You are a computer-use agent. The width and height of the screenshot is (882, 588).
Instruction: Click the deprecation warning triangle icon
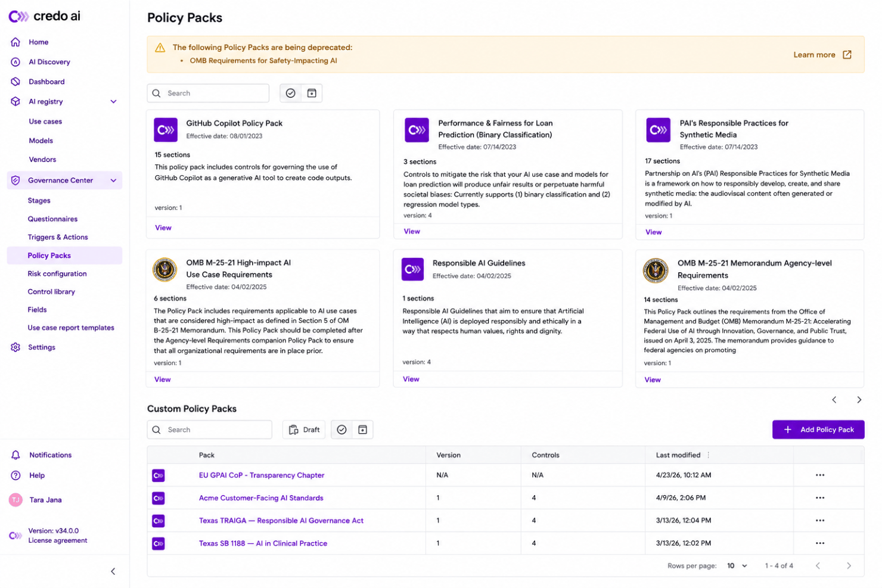coord(160,48)
